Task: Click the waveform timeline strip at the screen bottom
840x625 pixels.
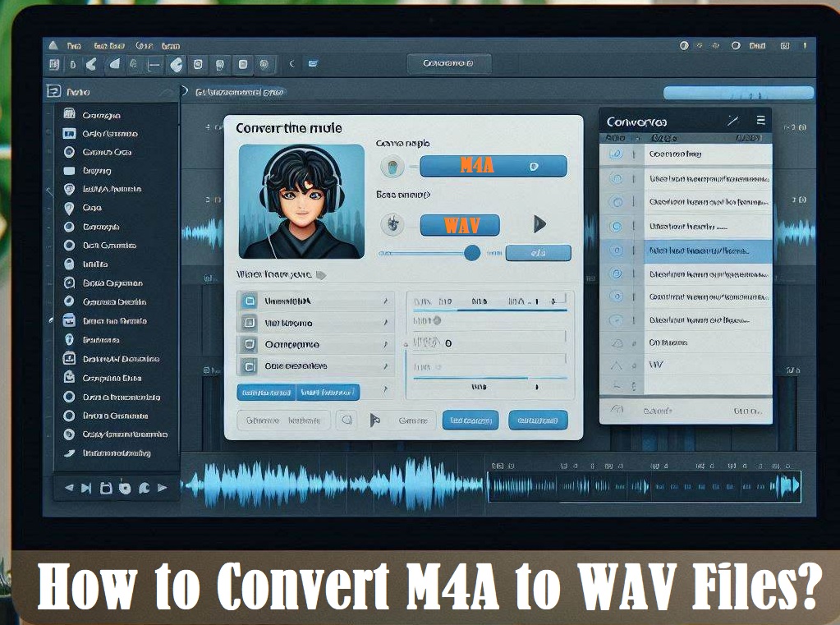Action: pyautogui.click(x=493, y=485)
